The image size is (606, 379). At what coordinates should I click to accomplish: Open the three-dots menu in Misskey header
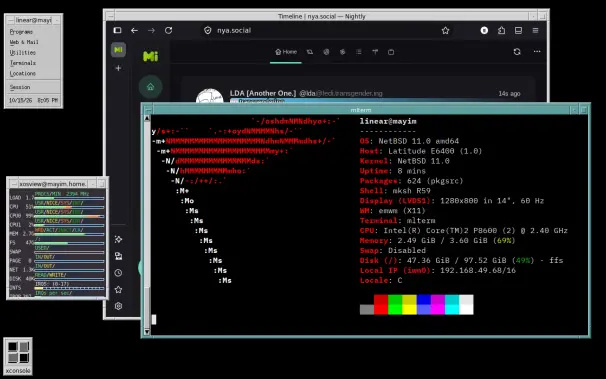[x=537, y=51]
